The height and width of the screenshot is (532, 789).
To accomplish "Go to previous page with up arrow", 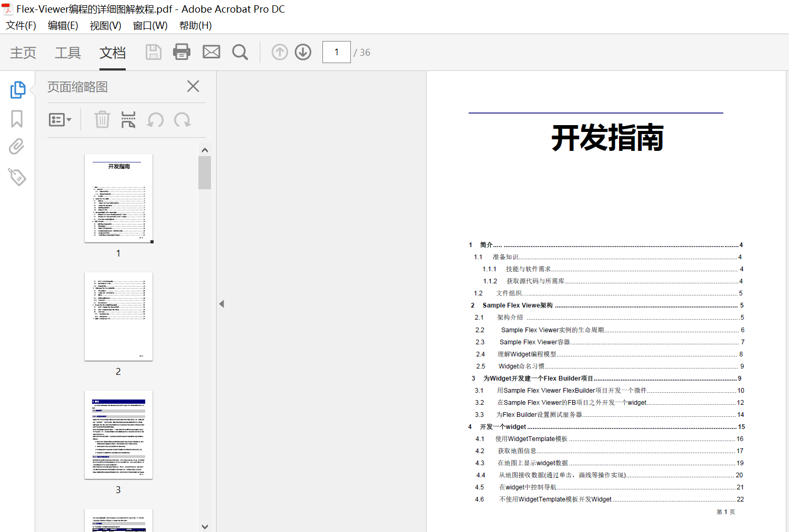I will tap(280, 52).
